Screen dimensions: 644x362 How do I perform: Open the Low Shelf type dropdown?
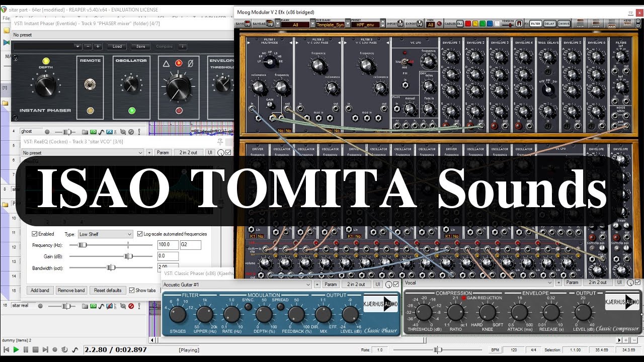pyautogui.click(x=105, y=234)
